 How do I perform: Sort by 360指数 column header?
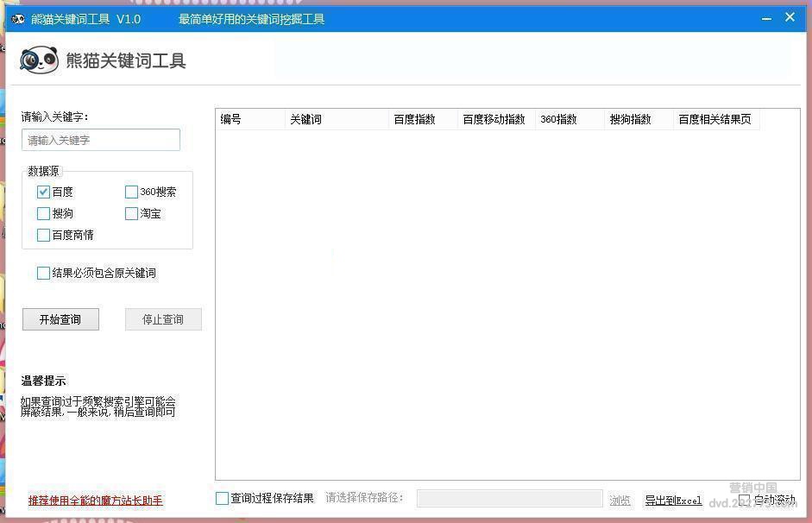point(570,119)
